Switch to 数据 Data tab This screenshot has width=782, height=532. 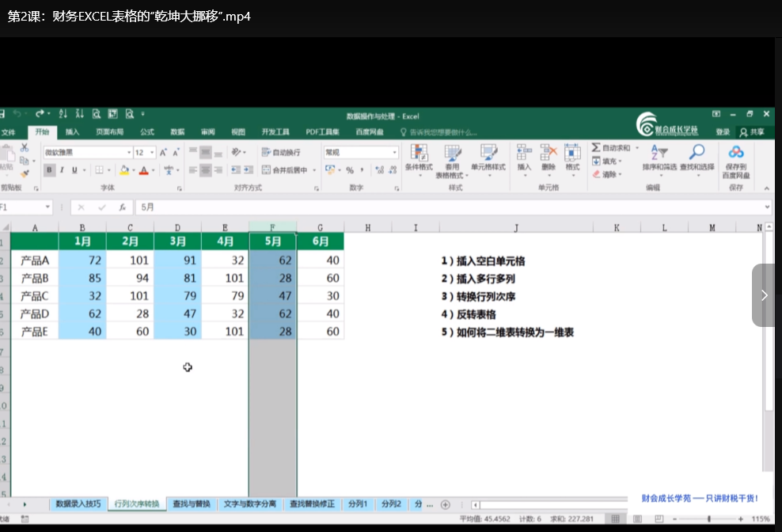coord(177,131)
